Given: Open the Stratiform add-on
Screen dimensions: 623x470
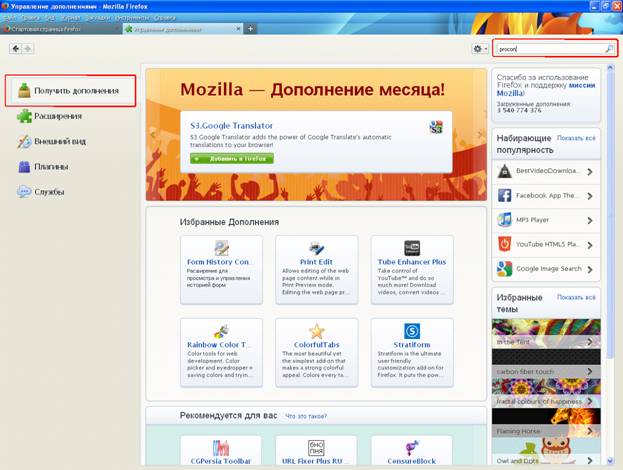Looking at the screenshot, I should 412,353.
